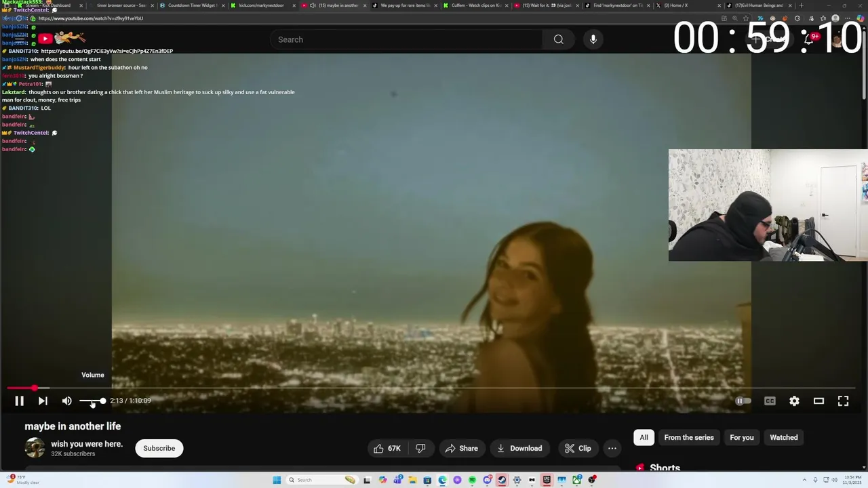868x488 pixels.
Task: Show hidden tray icons chevron
Action: pos(804,480)
